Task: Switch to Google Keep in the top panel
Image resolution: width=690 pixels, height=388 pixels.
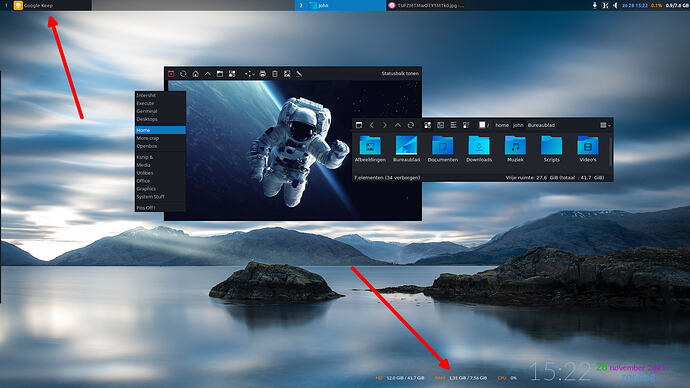Action: pyautogui.click(x=51, y=5)
